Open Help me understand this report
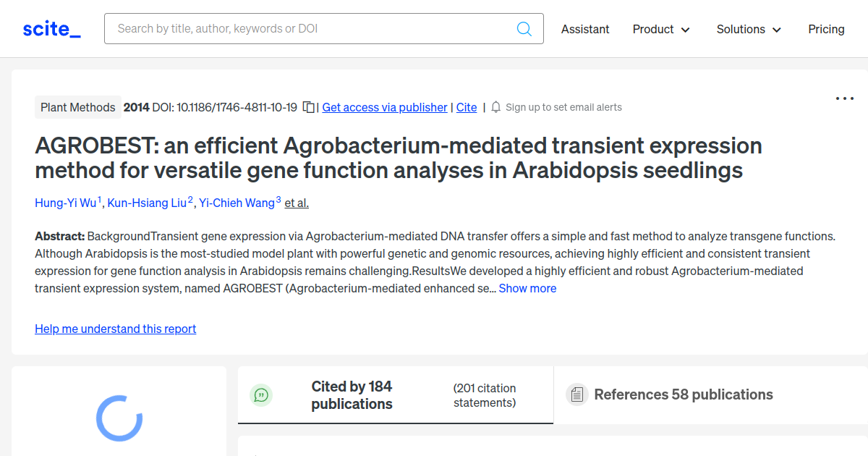 tap(115, 329)
